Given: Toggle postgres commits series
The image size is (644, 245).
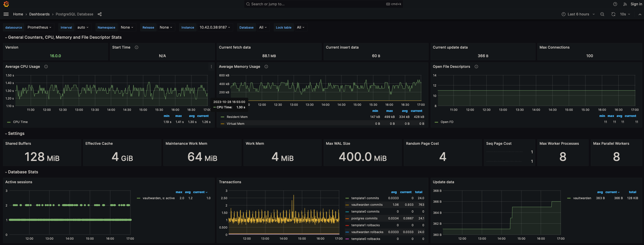Looking at the screenshot, I should (x=364, y=218).
